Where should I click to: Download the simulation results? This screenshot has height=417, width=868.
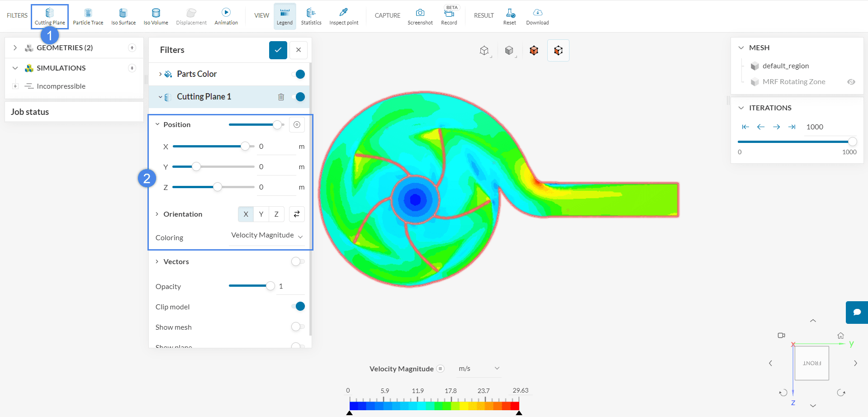click(537, 16)
